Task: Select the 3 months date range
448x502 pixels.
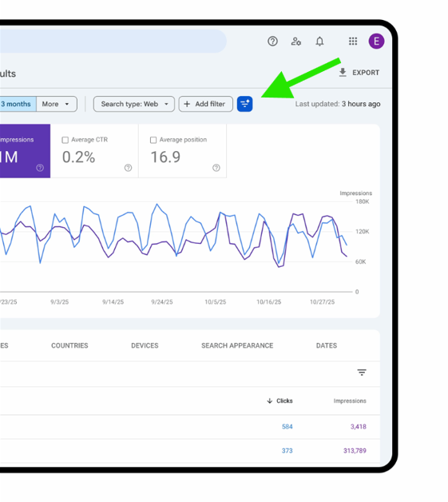Action: 18,104
